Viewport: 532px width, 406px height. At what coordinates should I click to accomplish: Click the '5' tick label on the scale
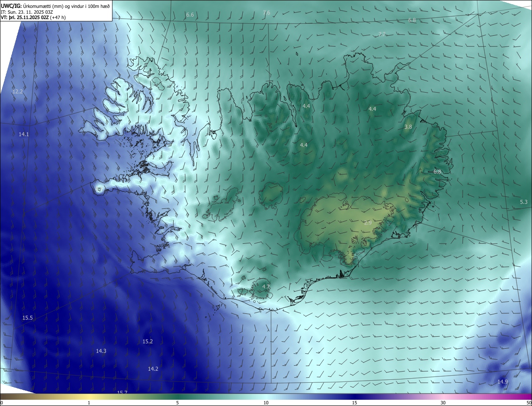point(177,403)
